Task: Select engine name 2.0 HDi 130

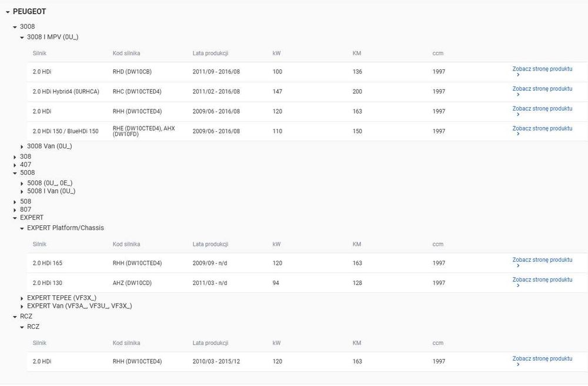Action: tap(48, 283)
